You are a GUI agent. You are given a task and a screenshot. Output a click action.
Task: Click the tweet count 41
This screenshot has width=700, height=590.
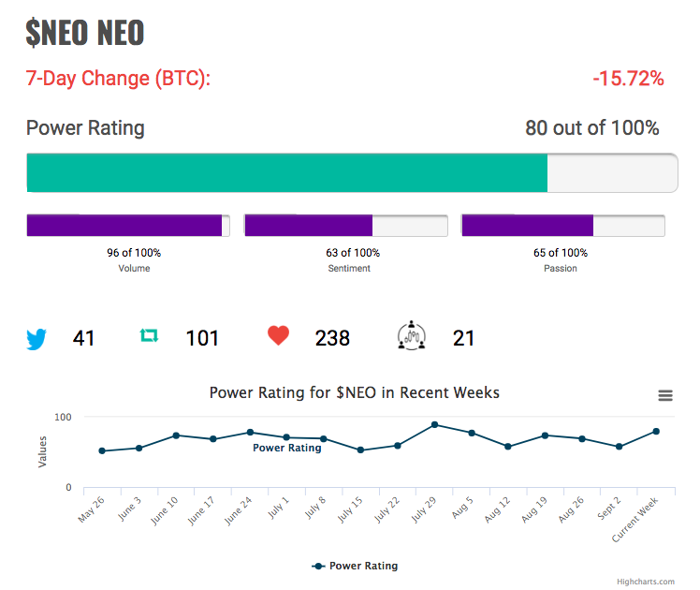pyautogui.click(x=83, y=338)
